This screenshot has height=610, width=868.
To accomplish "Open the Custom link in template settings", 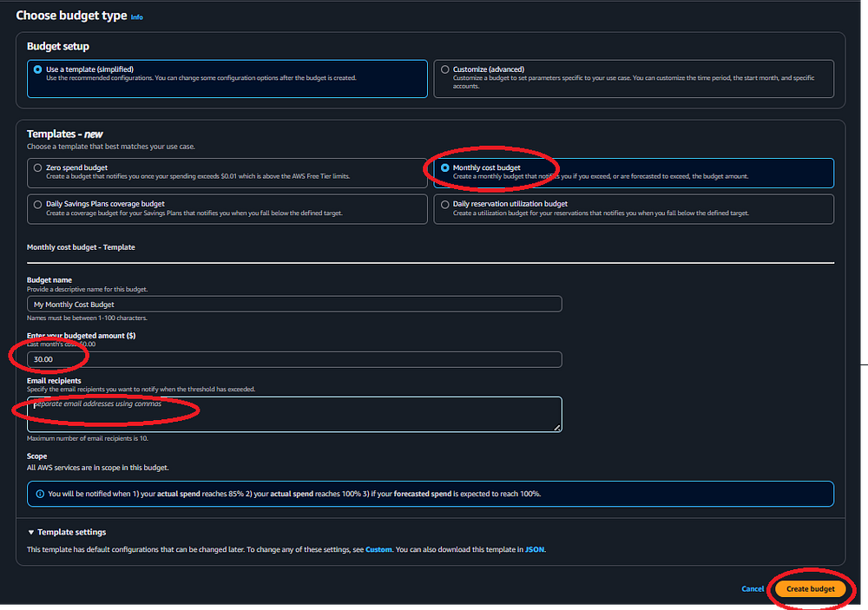I will click(378, 549).
